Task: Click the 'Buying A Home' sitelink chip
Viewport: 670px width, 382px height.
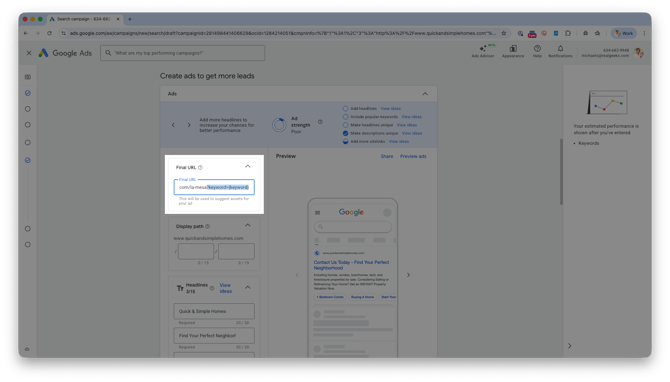Action: 362,297
